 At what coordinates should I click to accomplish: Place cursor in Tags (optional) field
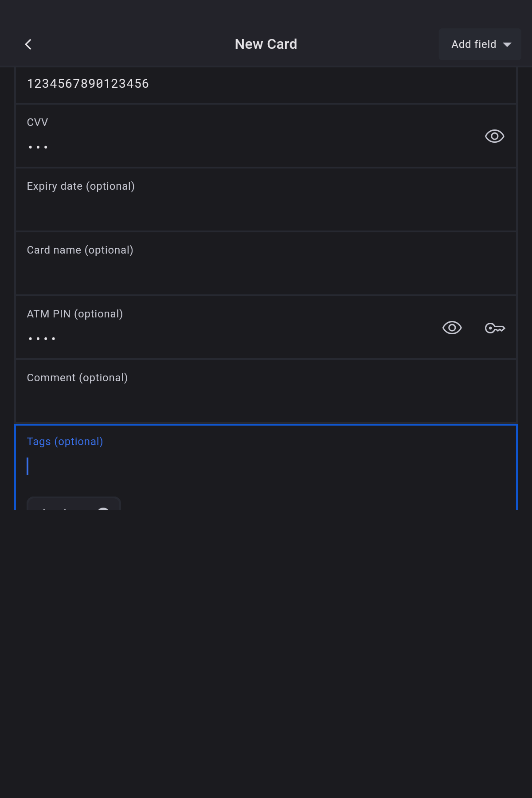[x=266, y=466]
